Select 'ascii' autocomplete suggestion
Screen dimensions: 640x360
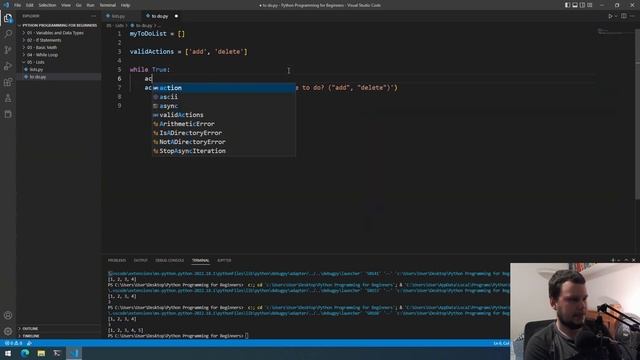pos(224,97)
